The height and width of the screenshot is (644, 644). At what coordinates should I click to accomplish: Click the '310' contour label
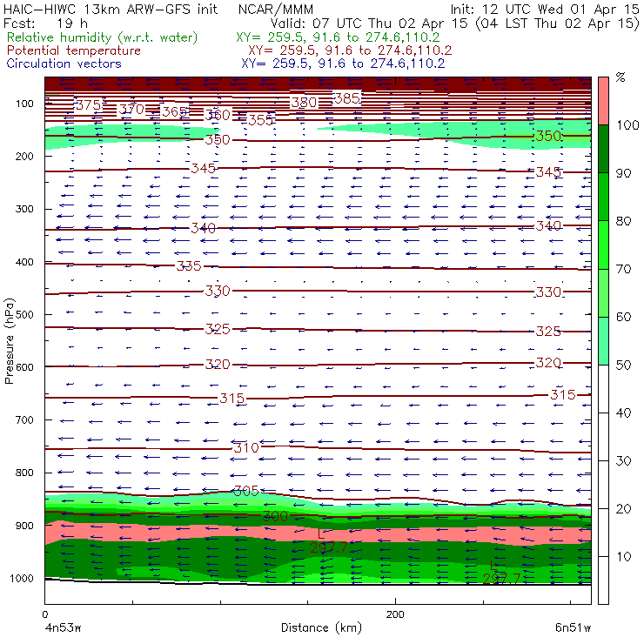pos(246,447)
